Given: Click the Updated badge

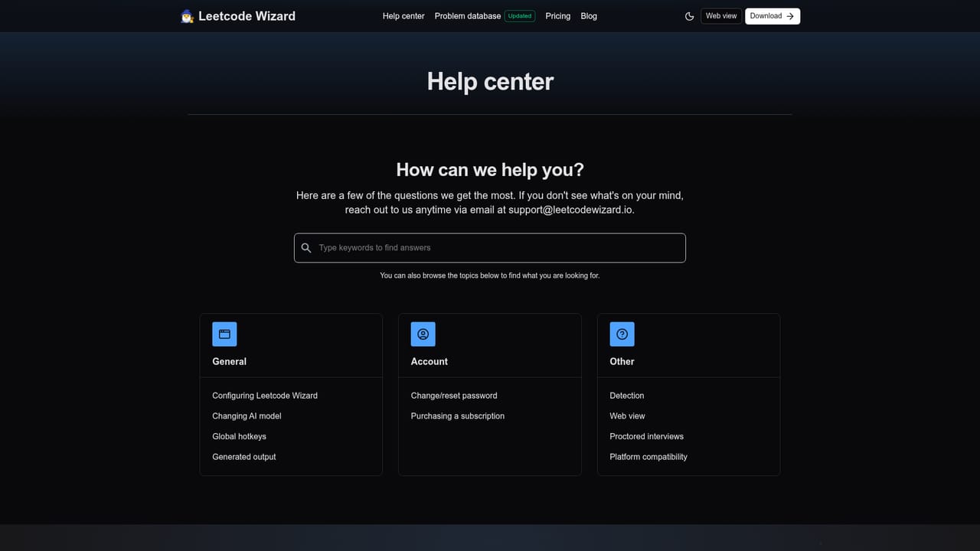Looking at the screenshot, I should (520, 16).
